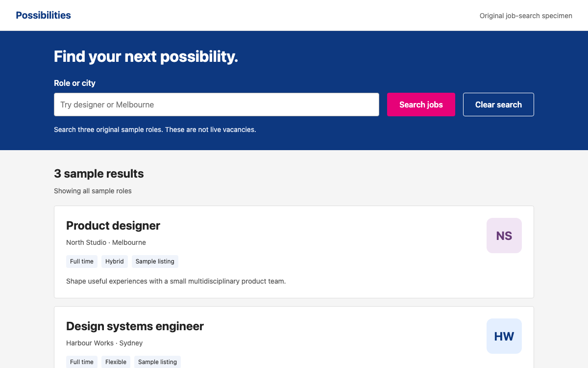This screenshot has width=588, height=368.
Task: Click the Flexible tag on Design systems engineer
Action: pyautogui.click(x=116, y=362)
